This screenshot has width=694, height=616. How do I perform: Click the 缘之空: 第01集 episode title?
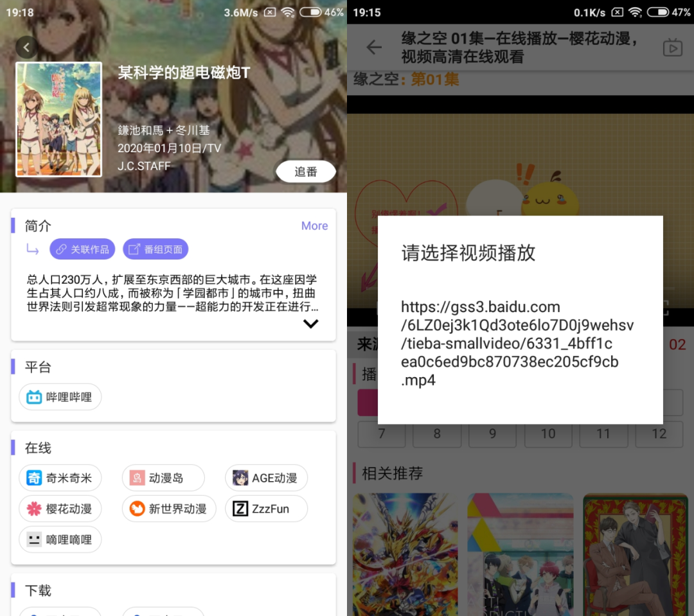(x=406, y=80)
